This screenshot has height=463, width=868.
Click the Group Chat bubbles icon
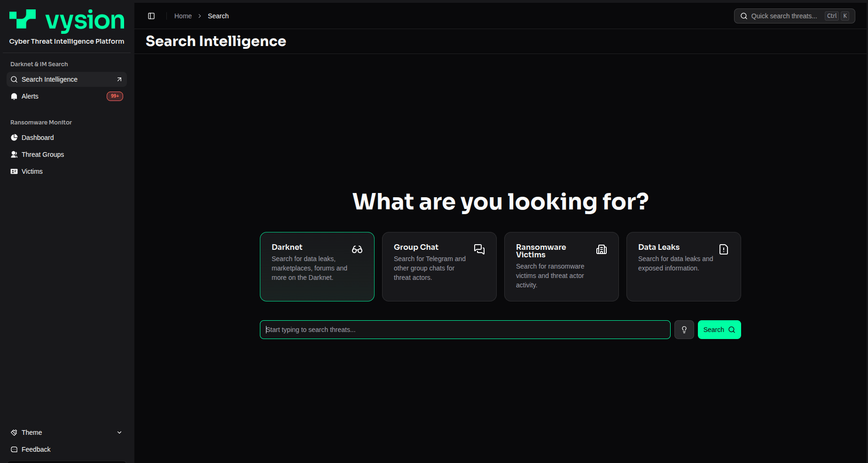(x=479, y=249)
